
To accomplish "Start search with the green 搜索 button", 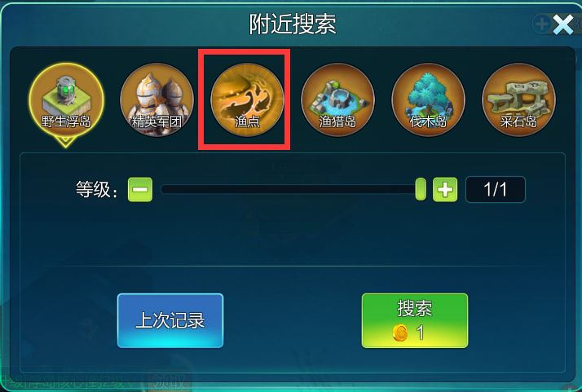I will tap(415, 321).
